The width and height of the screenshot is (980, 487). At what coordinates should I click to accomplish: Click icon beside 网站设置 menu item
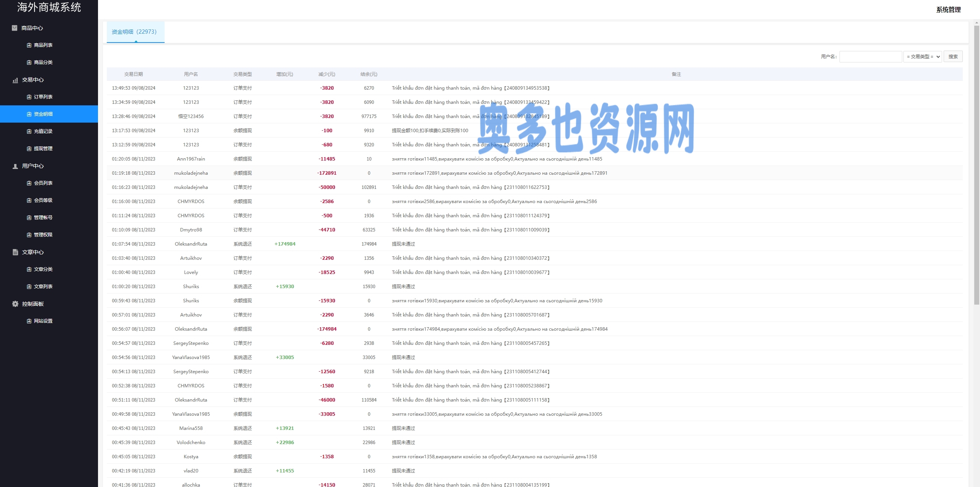pyautogui.click(x=29, y=321)
